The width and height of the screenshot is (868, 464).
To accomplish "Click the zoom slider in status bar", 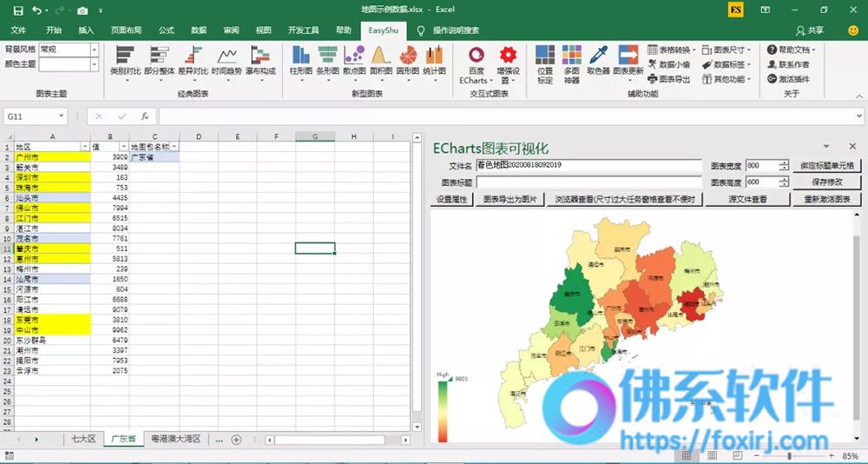I will coord(789,455).
